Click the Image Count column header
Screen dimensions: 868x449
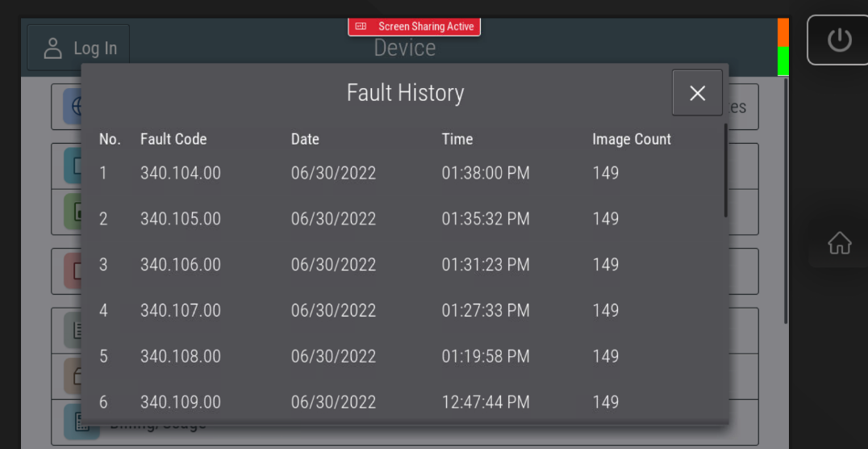coord(631,139)
